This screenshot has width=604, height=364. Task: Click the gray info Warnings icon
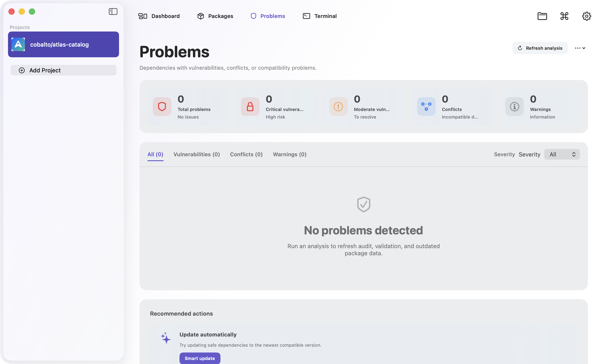point(514,107)
